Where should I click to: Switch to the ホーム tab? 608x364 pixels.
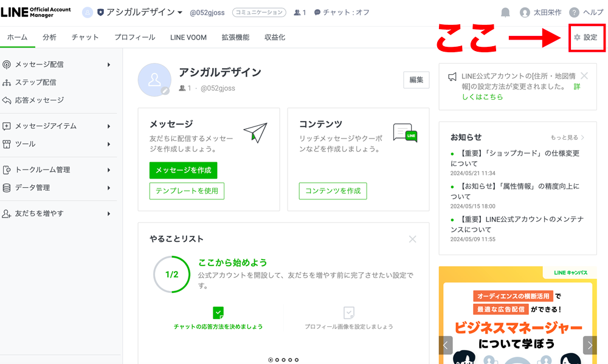[18, 37]
